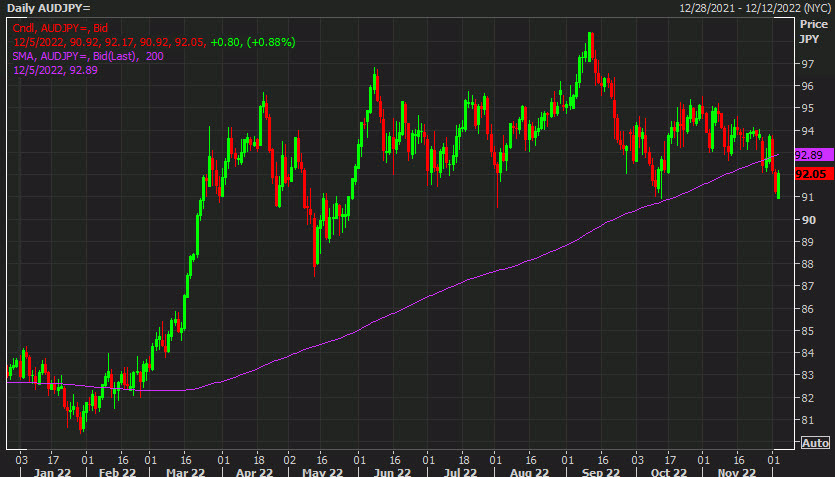Click the 81 price axis label
835x477 pixels.
point(807,420)
